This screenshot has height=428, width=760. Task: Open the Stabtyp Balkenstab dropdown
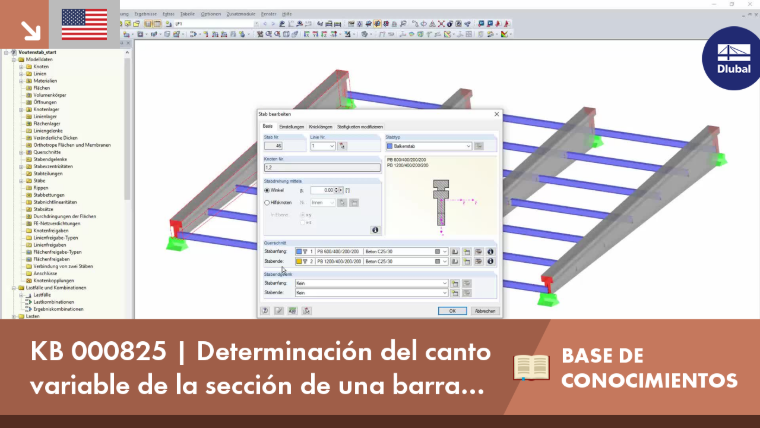click(428, 146)
